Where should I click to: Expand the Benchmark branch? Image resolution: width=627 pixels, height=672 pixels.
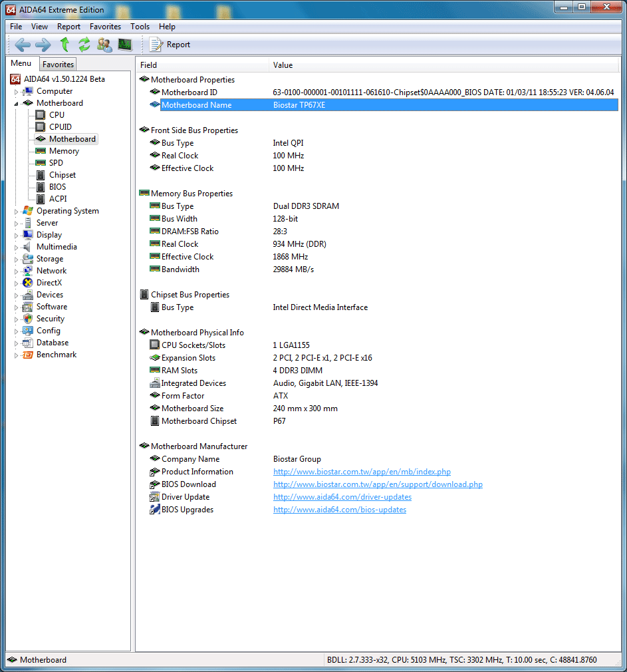[16, 355]
